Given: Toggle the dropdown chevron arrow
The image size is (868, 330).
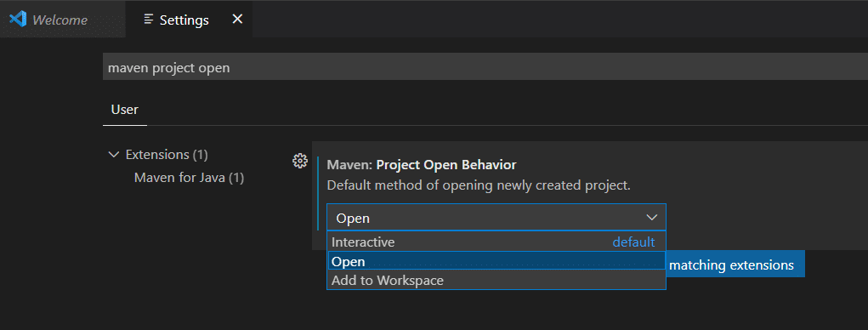Looking at the screenshot, I should pyautogui.click(x=651, y=218).
